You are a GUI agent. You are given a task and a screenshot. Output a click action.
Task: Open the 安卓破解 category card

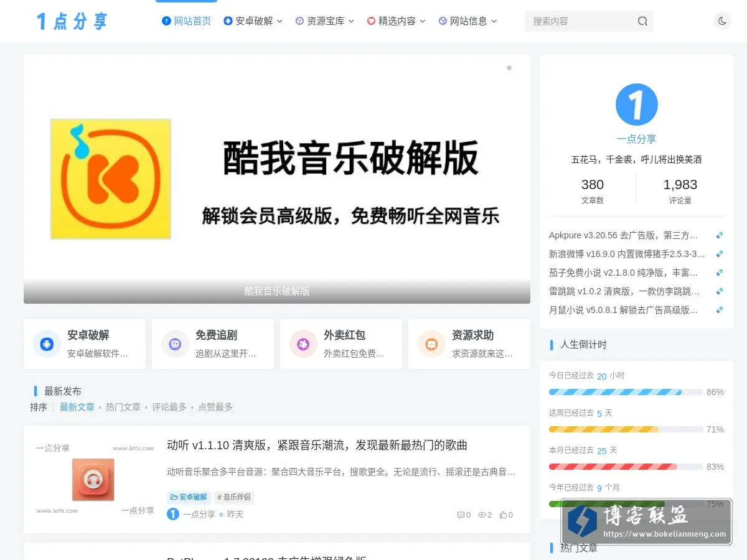85,344
